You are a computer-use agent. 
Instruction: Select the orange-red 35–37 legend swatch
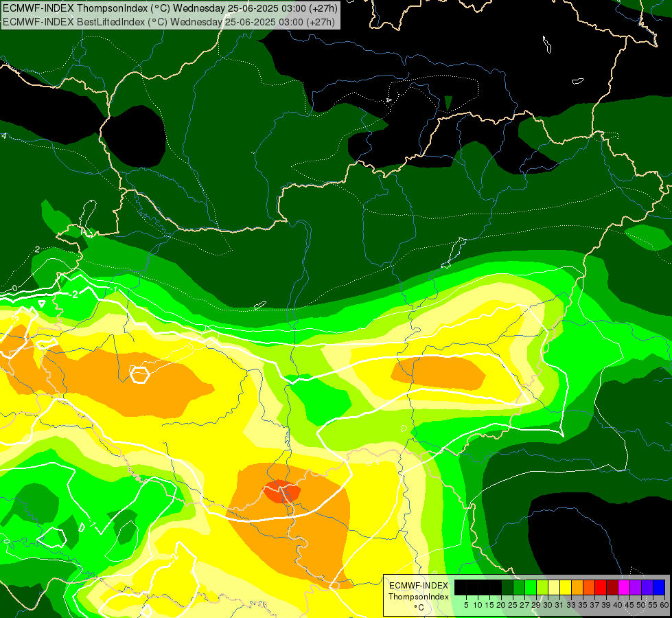pos(589,587)
